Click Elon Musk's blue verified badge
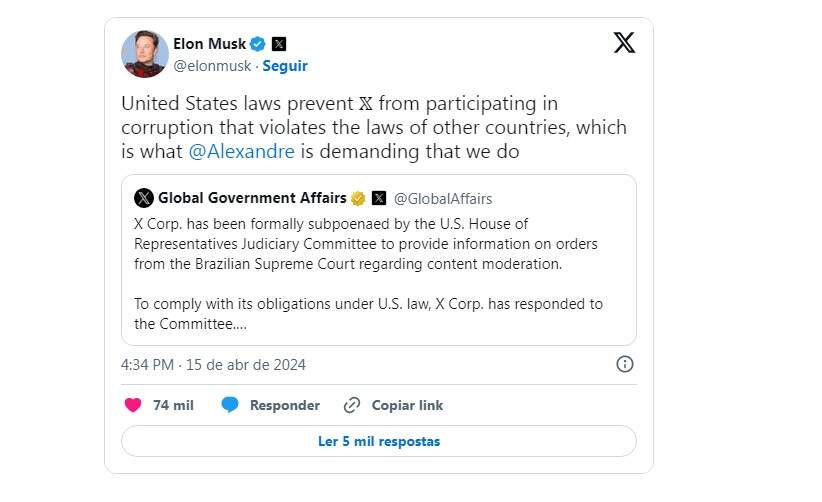822x502 pixels. tap(257, 44)
